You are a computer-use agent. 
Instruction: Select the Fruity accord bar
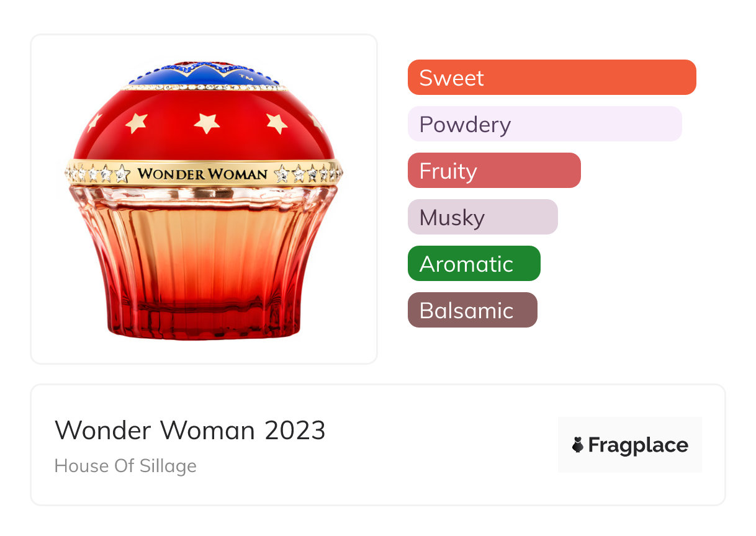[494, 171]
